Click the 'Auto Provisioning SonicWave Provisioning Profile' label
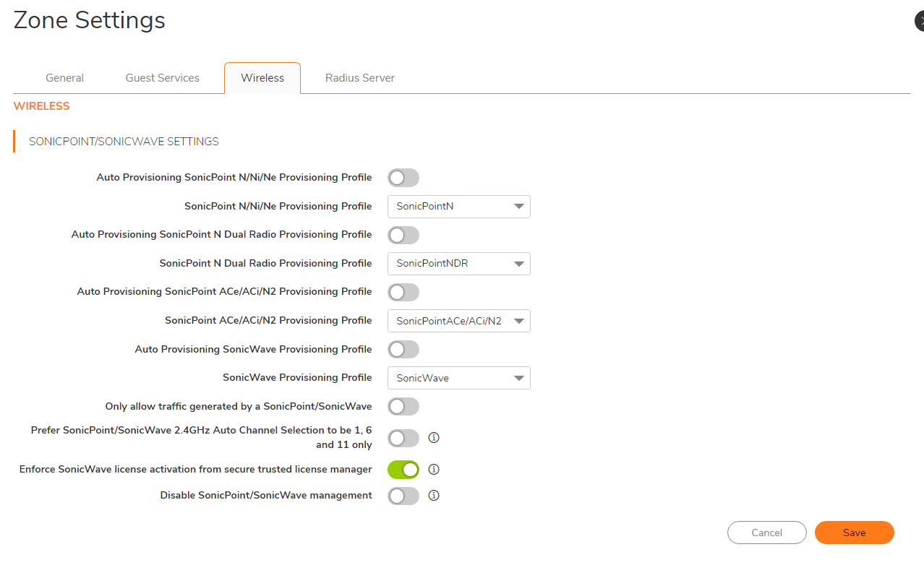This screenshot has height=573, width=924. (x=254, y=350)
